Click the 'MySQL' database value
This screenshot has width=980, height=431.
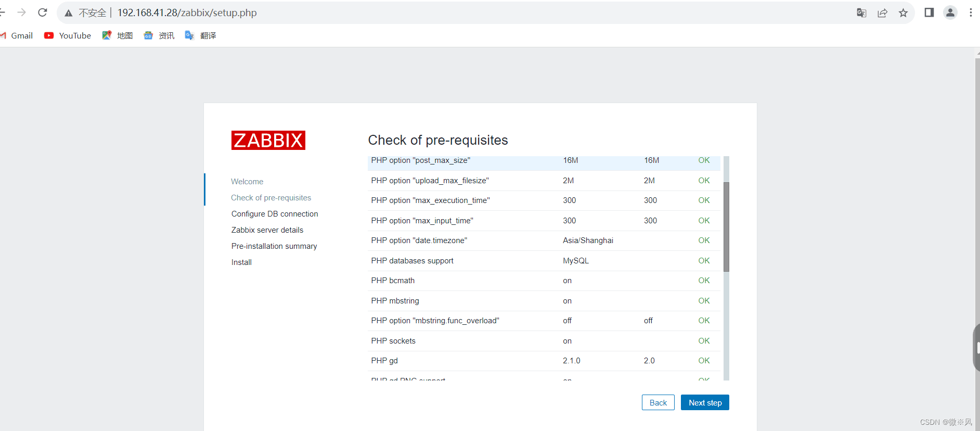point(576,261)
